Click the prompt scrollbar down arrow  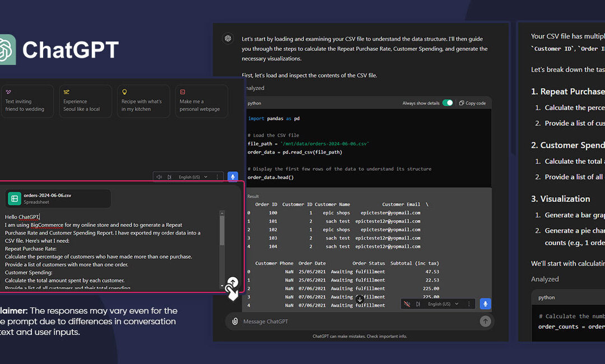click(x=222, y=286)
